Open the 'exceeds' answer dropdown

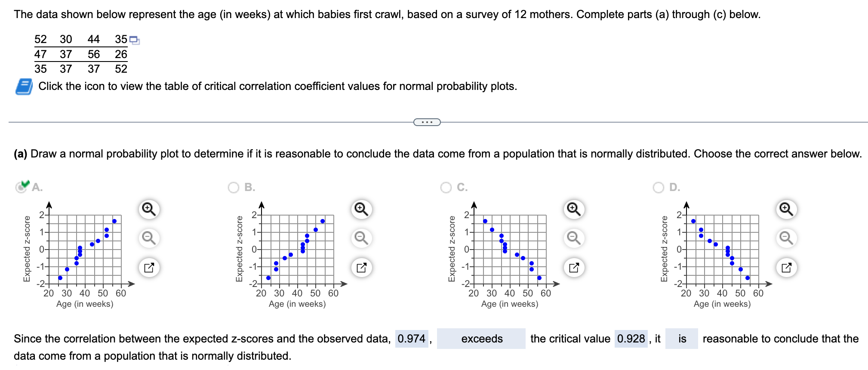[481, 339]
